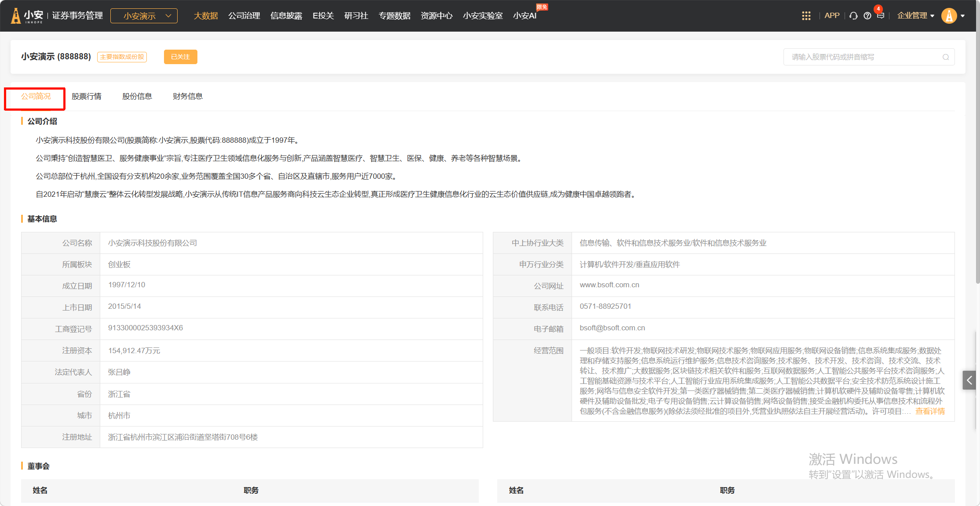Click the APP link in header
This screenshot has height=506, width=980.
832,16
